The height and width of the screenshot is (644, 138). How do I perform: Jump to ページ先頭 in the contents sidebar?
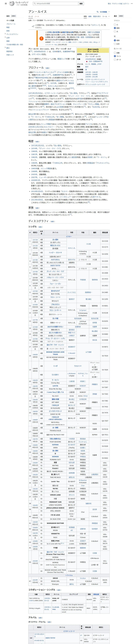coord(10,21)
